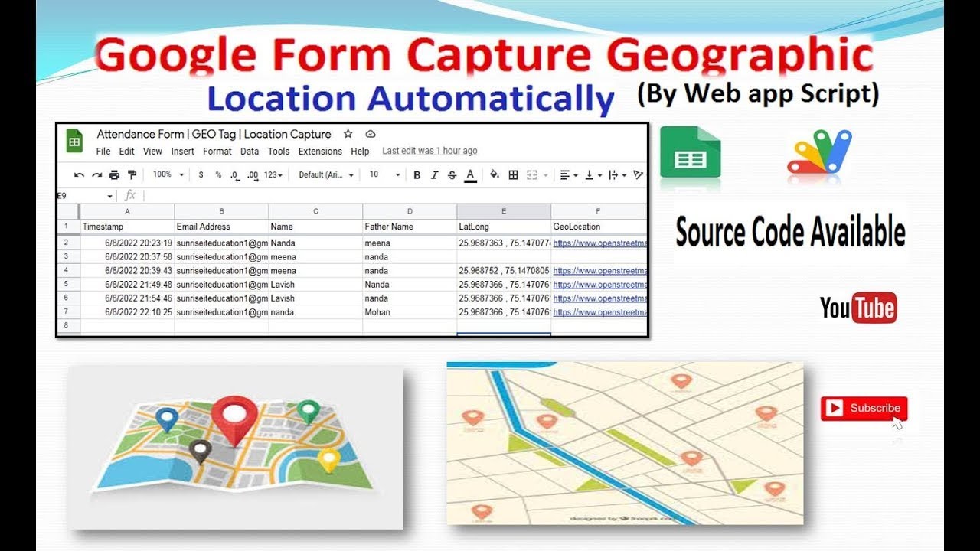Viewport: 980px width, 551px height.
Task: Select the Timestamp header cell
Action: pos(127,227)
